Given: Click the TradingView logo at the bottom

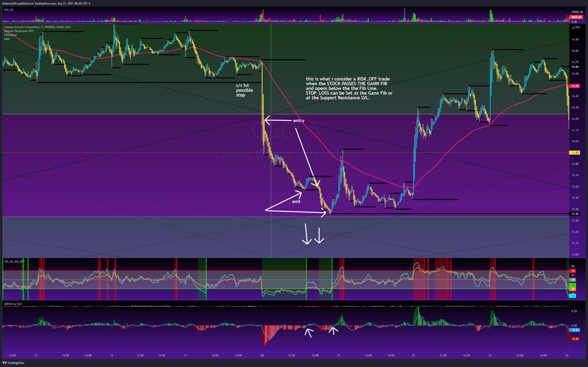Looking at the screenshot, I should coord(14,363).
